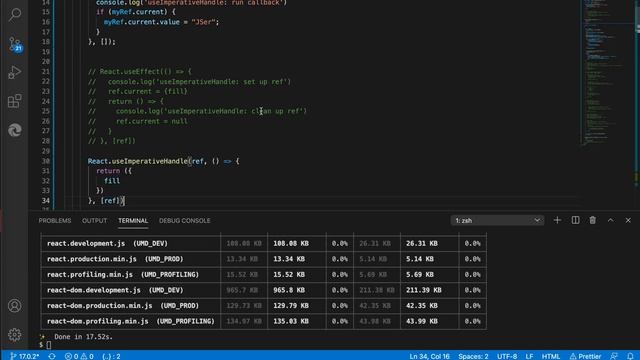Click react-dom.profiling.min.js row in terminal
This screenshot has width=640, height=360.
264,321
